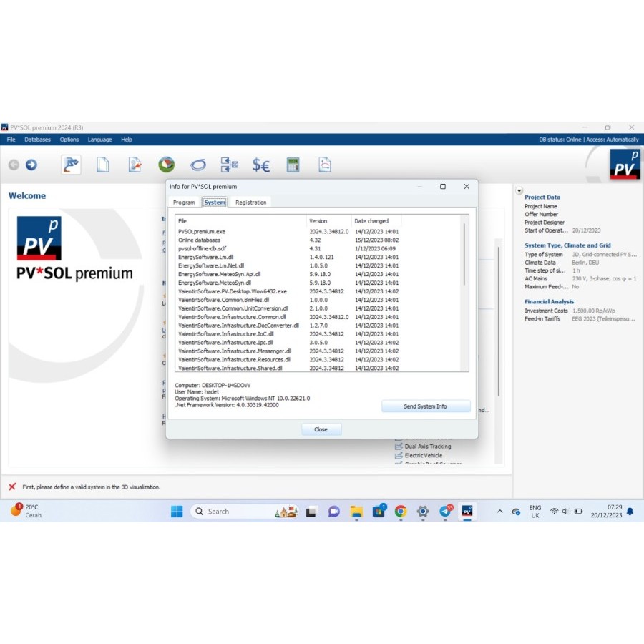Open the Project Data page icon
This screenshot has width=644, height=644.
(x=102, y=165)
